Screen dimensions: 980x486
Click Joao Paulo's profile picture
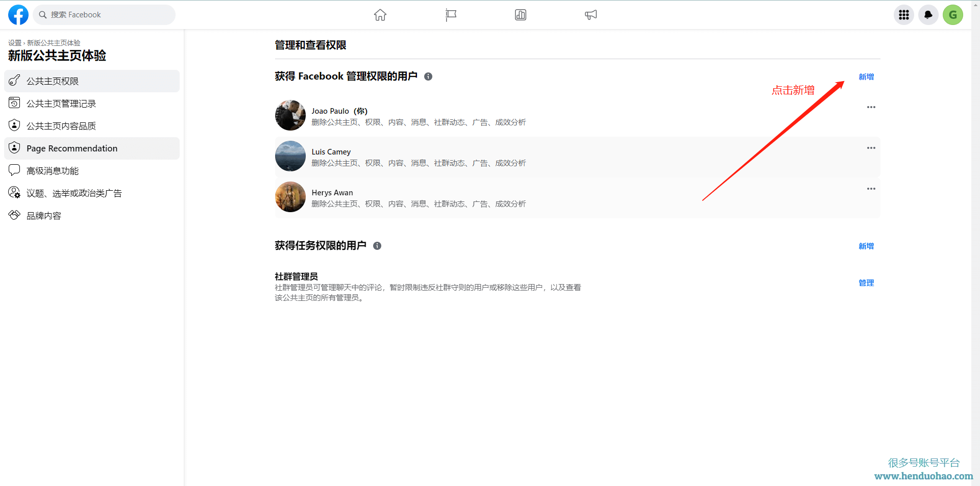[290, 115]
